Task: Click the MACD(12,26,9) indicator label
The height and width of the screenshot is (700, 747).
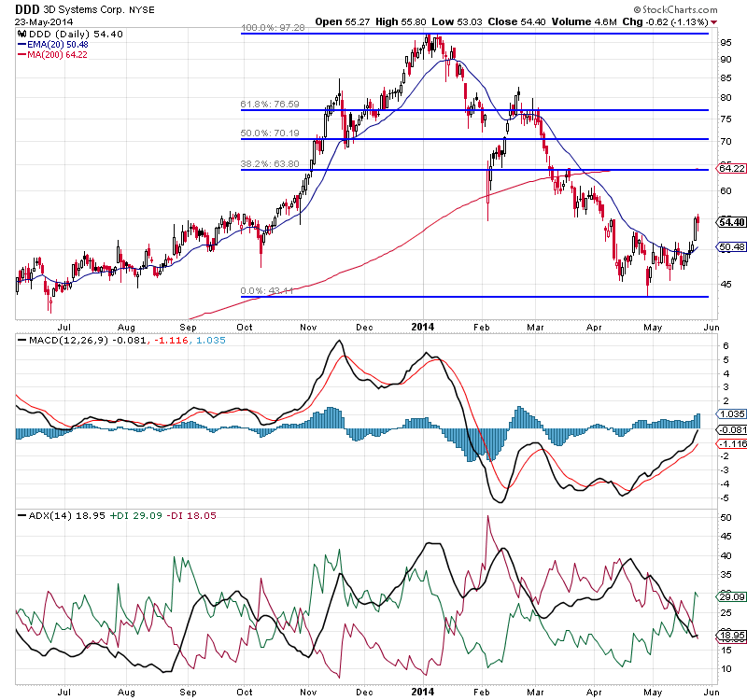Action: pyautogui.click(x=68, y=341)
